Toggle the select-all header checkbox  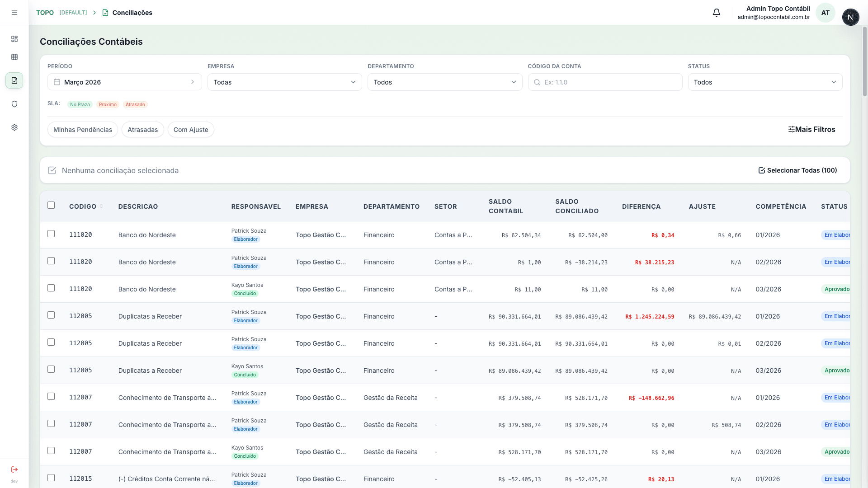[51, 205]
